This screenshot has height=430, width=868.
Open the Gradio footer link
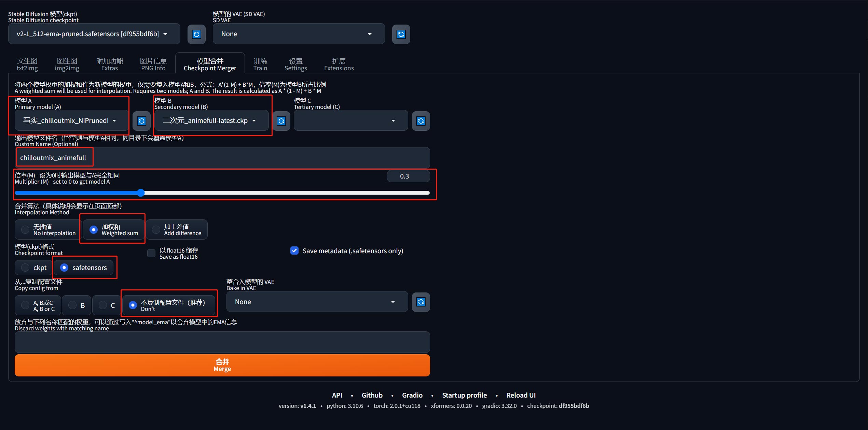(x=412, y=395)
